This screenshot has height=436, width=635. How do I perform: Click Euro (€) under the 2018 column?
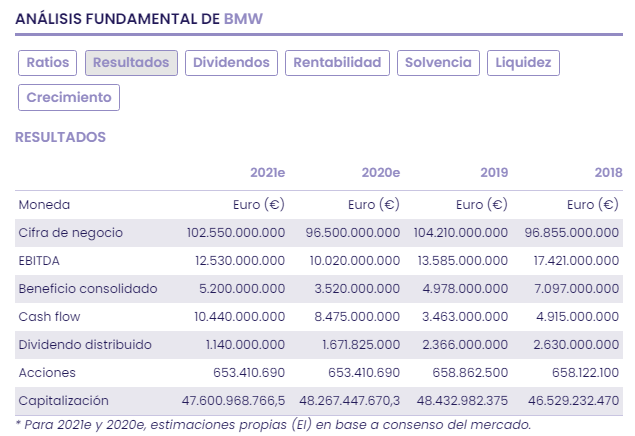593,204
